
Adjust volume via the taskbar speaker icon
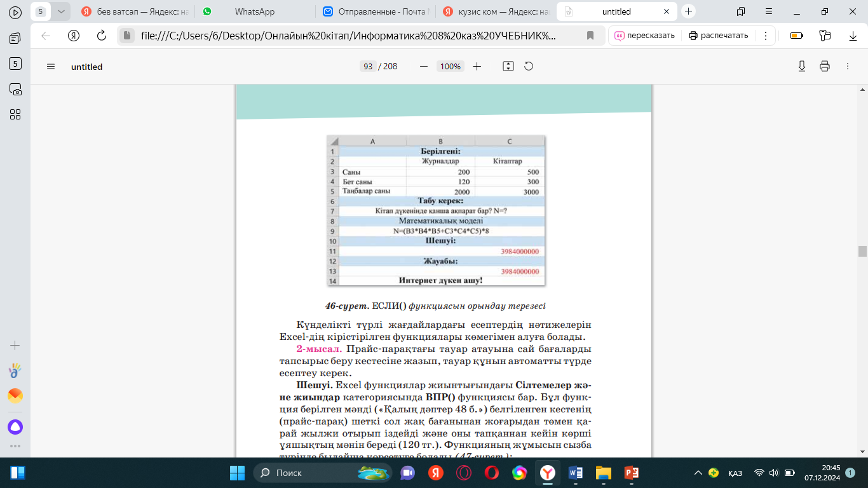click(x=773, y=473)
